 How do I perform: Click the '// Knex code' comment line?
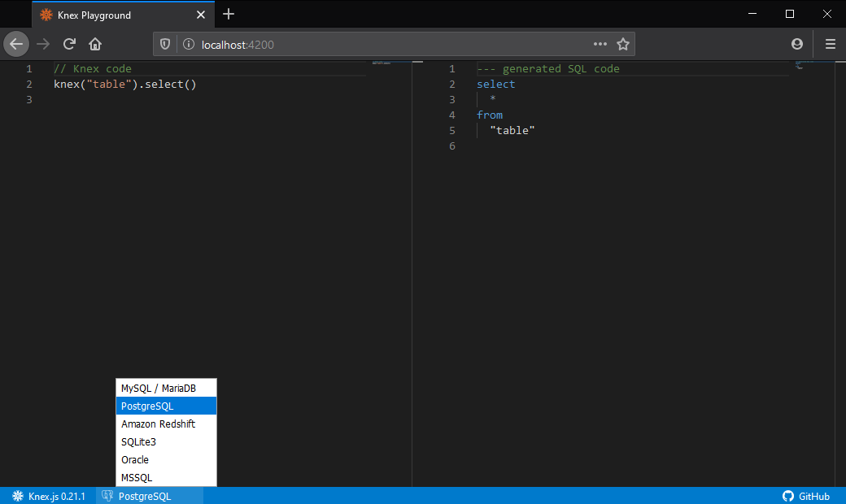93,68
